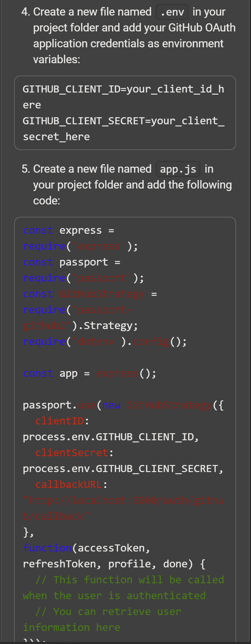
Task: Click the 'clientID:' property in the code
Action: point(62,421)
